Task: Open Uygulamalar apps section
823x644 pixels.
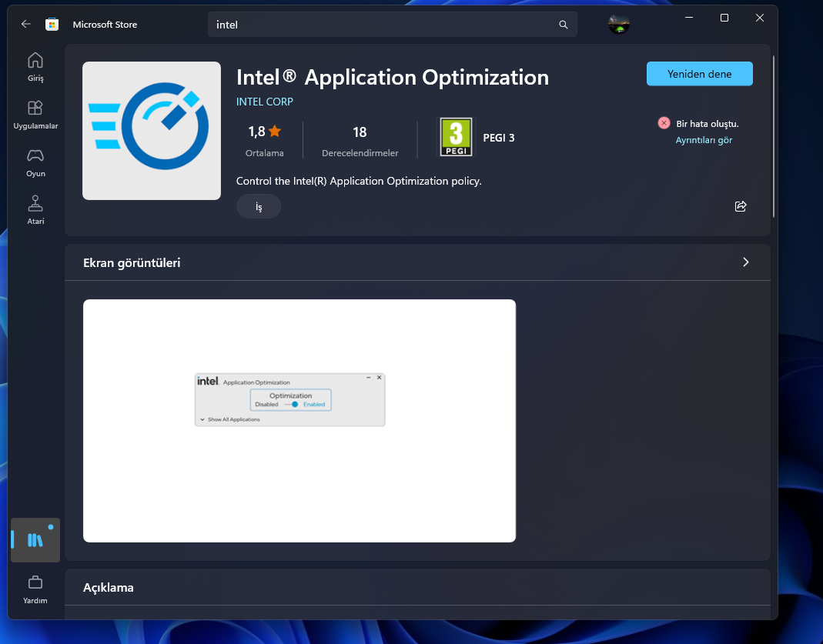Action: [x=35, y=115]
